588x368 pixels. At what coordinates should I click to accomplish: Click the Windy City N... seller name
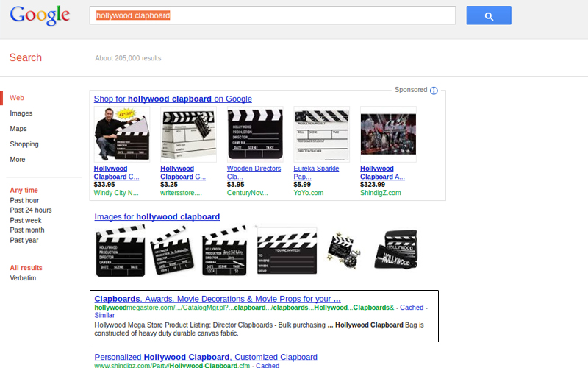tap(116, 193)
